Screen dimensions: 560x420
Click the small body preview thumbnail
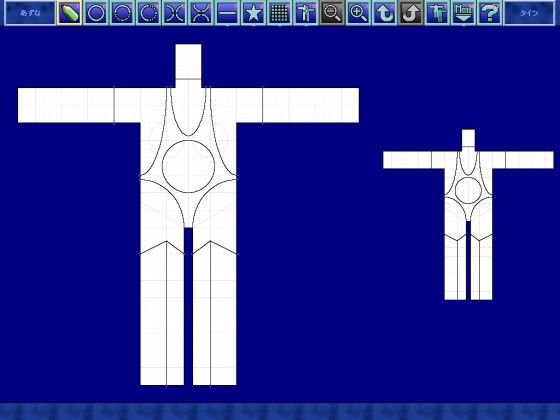click(x=468, y=215)
